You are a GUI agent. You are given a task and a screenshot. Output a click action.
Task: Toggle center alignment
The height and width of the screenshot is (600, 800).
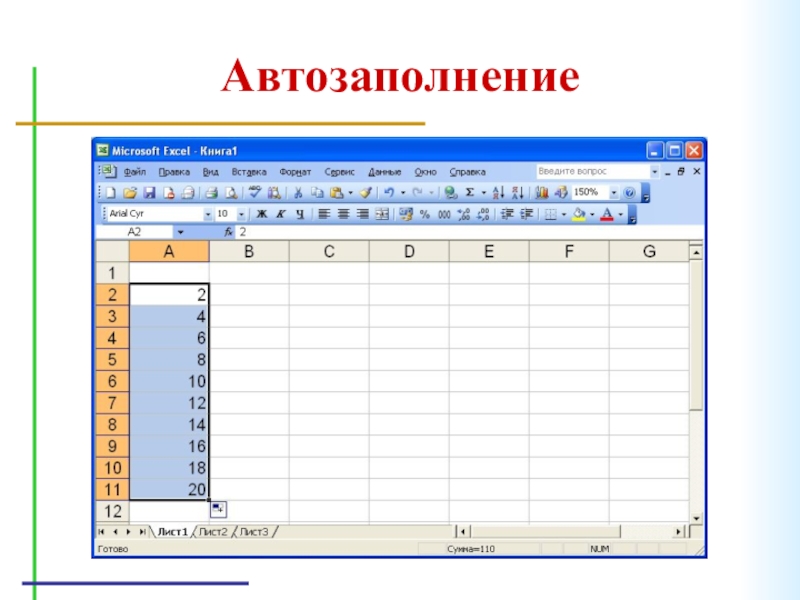(x=343, y=214)
